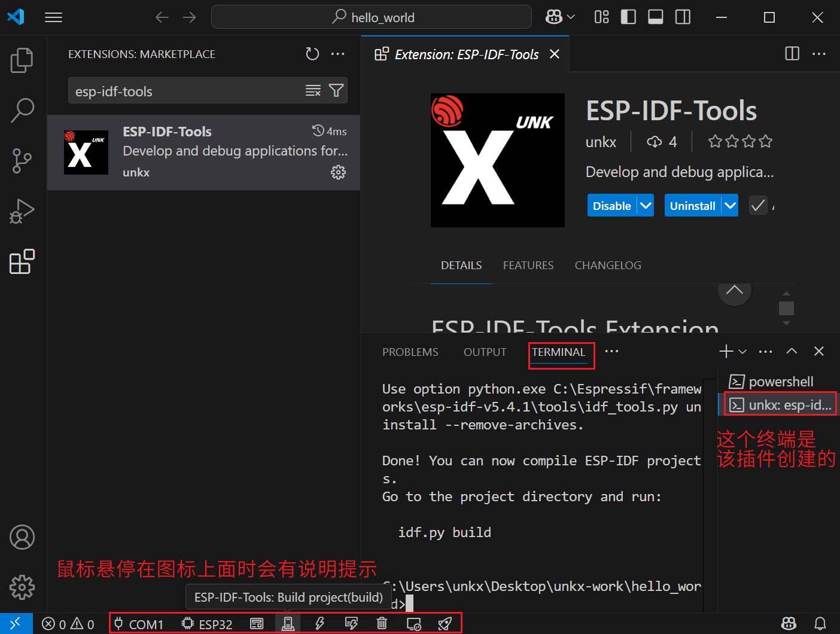Open the Accounts menu icon
Viewport: 840px width, 634px height.
(x=22, y=537)
